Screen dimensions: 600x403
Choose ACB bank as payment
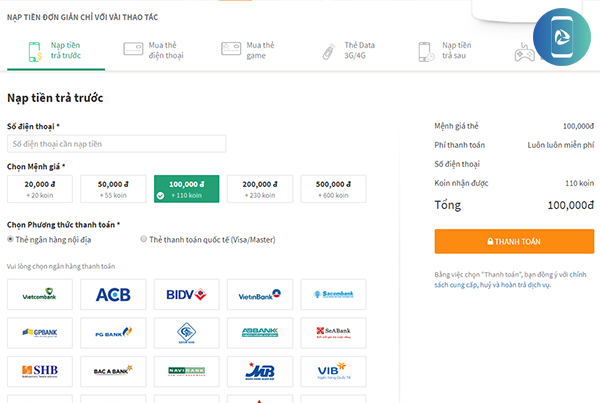(113, 294)
